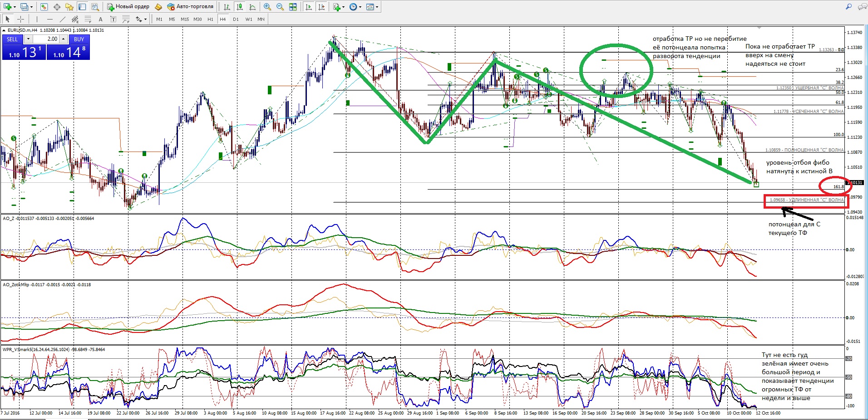Toggle the Авто-торговля button
This screenshot has width=868, height=420.
pyautogui.click(x=190, y=7)
